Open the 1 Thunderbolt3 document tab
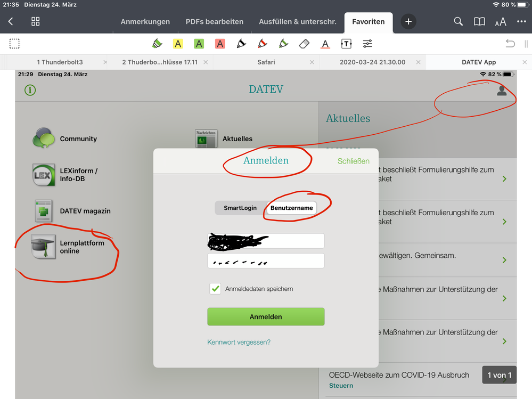 (x=60, y=62)
